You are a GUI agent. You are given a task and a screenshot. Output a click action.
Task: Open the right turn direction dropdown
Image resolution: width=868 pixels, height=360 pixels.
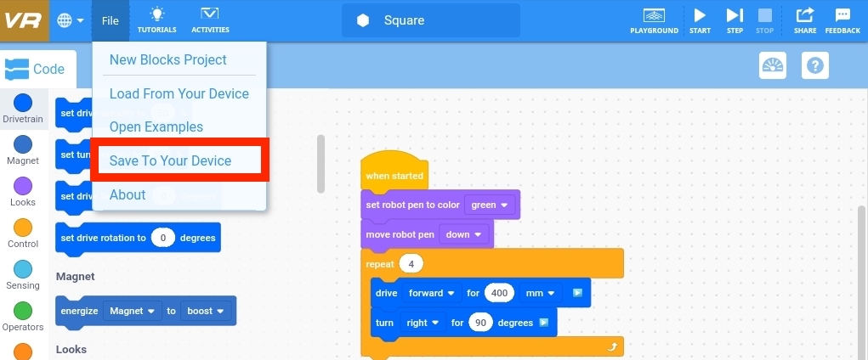tap(423, 323)
